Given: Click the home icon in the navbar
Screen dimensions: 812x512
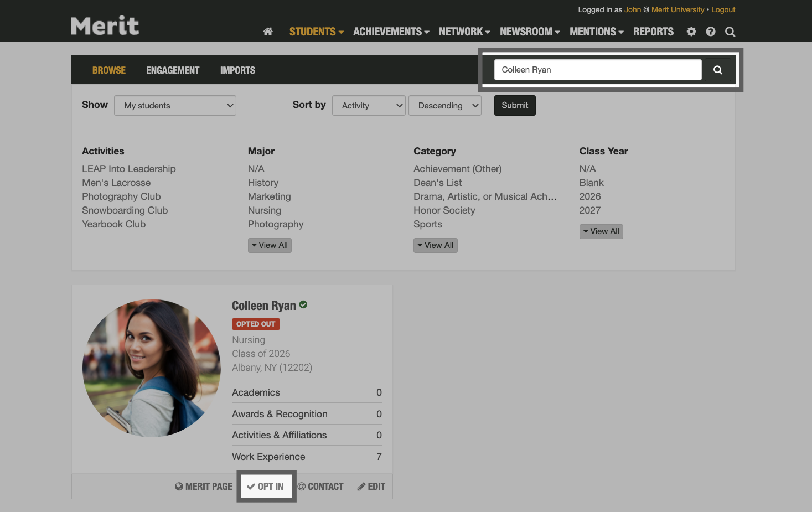Looking at the screenshot, I should click(x=268, y=32).
